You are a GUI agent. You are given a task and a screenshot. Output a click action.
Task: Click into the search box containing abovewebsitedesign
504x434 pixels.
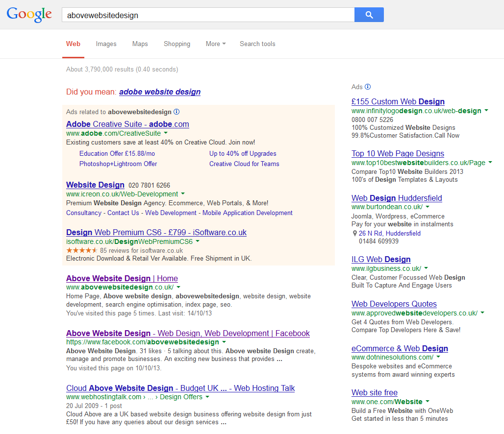pos(208,15)
